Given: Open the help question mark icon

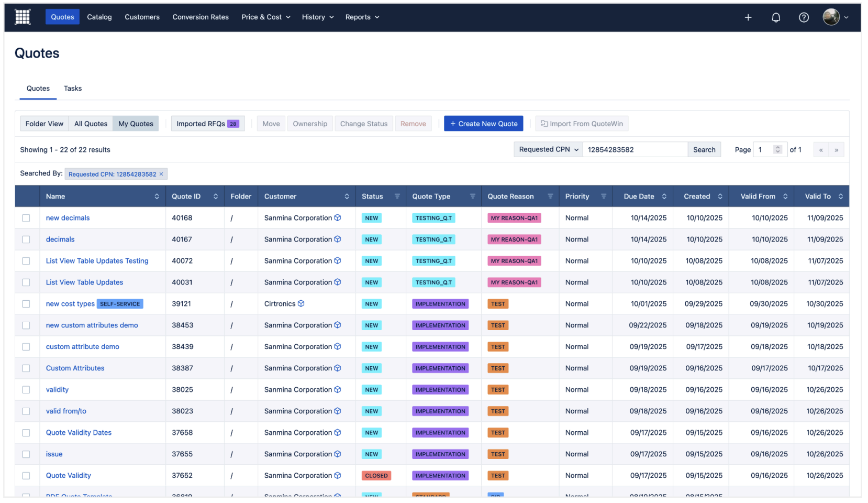Looking at the screenshot, I should tap(804, 18).
